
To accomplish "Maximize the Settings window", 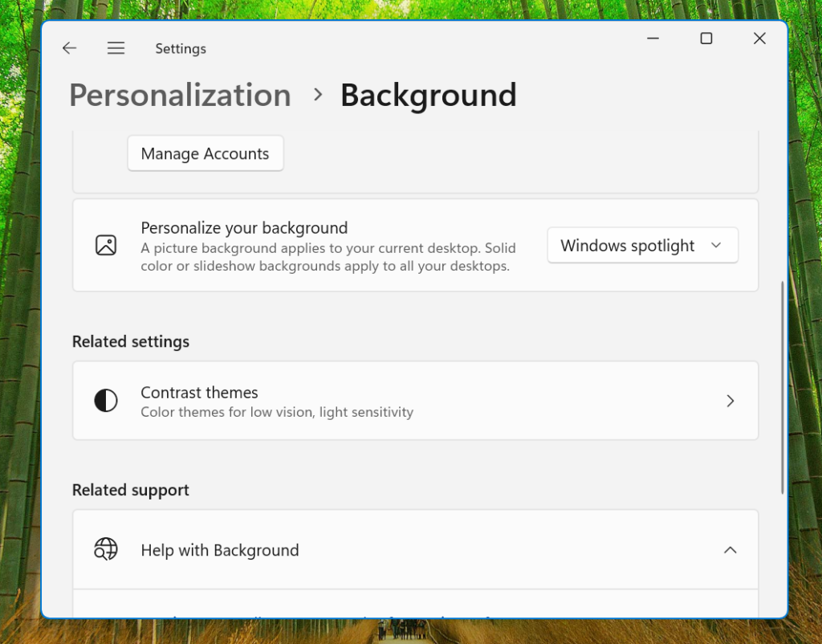I will (x=706, y=38).
